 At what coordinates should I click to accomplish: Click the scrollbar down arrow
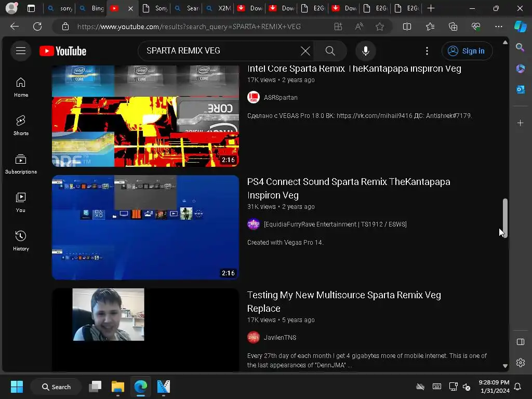[x=505, y=366]
